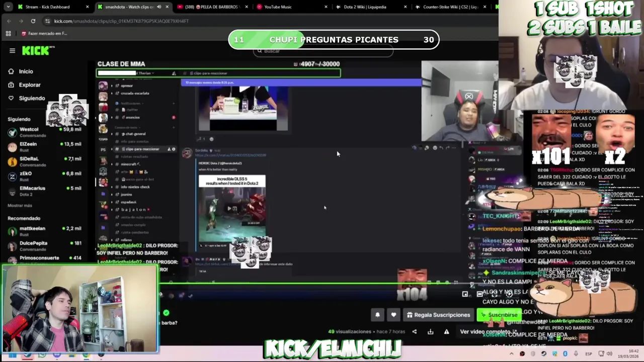Expand following list with Mostrar más

20,206
